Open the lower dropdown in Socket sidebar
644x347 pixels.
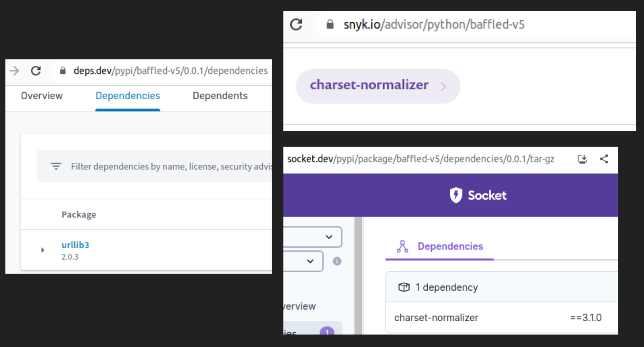303,261
